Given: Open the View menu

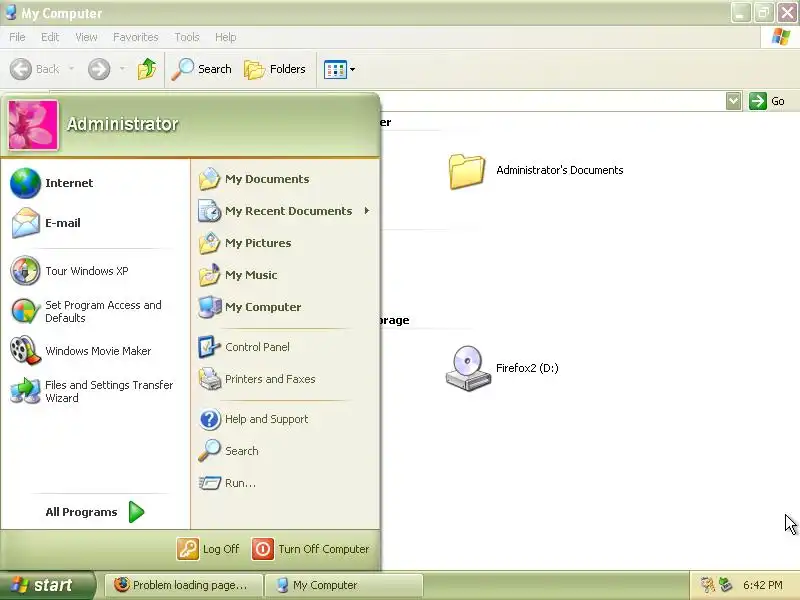Looking at the screenshot, I should pyautogui.click(x=86, y=37).
